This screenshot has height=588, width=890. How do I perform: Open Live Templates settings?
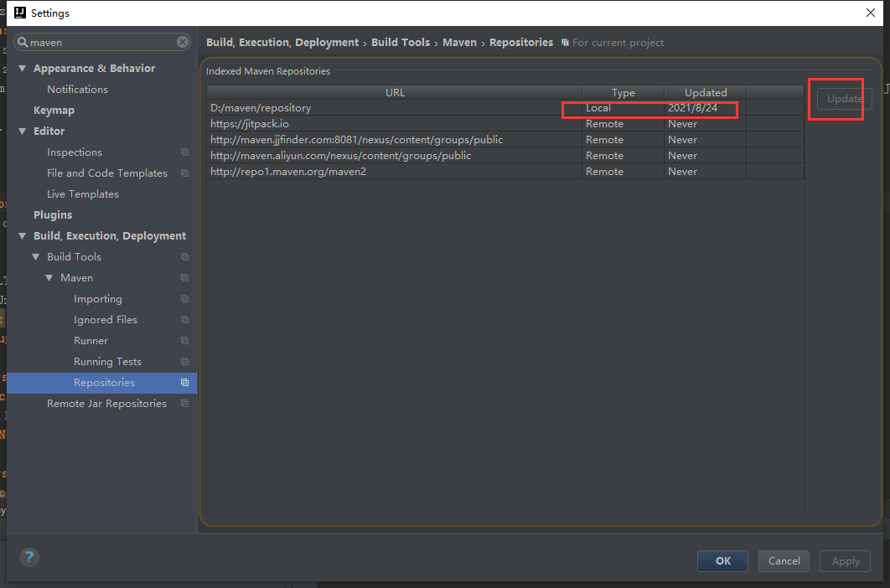(x=83, y=194)
